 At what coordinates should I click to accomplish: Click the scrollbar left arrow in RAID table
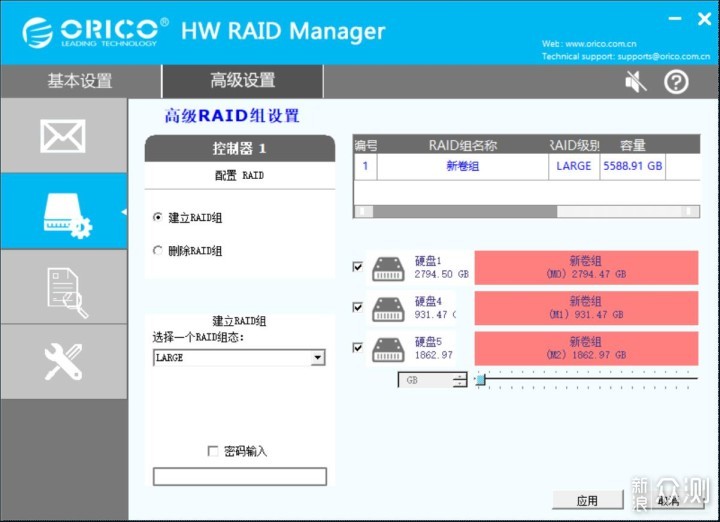(x=364, y=211)
